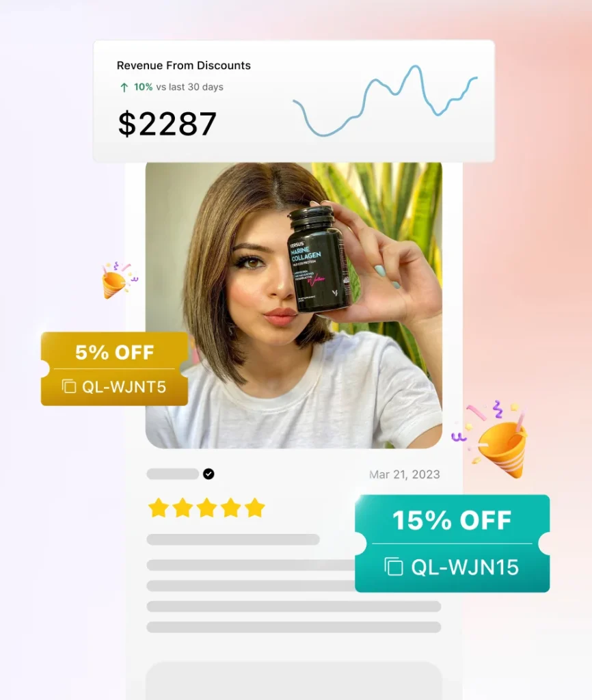Click the Revenue From Discounts title
The height and width of the screenshot is (700, 592).
click(x=183, y=65)
